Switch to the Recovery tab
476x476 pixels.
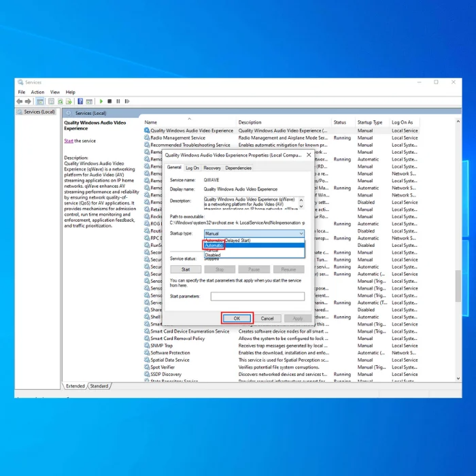(212, 168)
